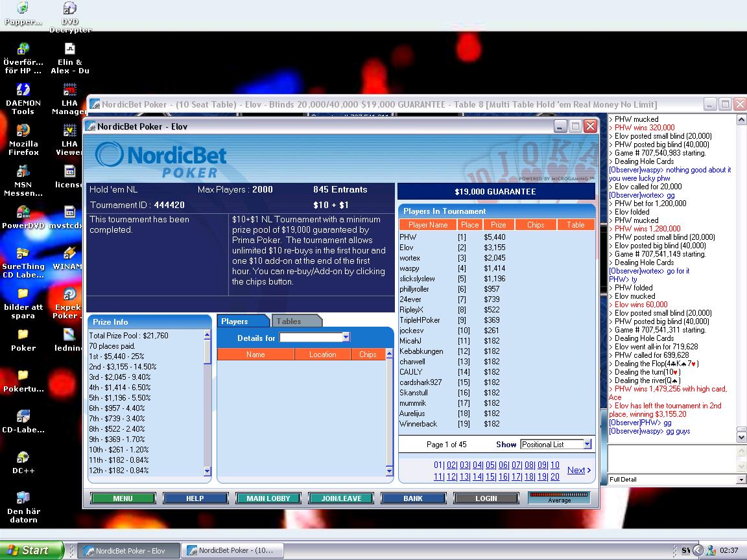Open the Överför... för HP icon

click(x=23, y=58)
